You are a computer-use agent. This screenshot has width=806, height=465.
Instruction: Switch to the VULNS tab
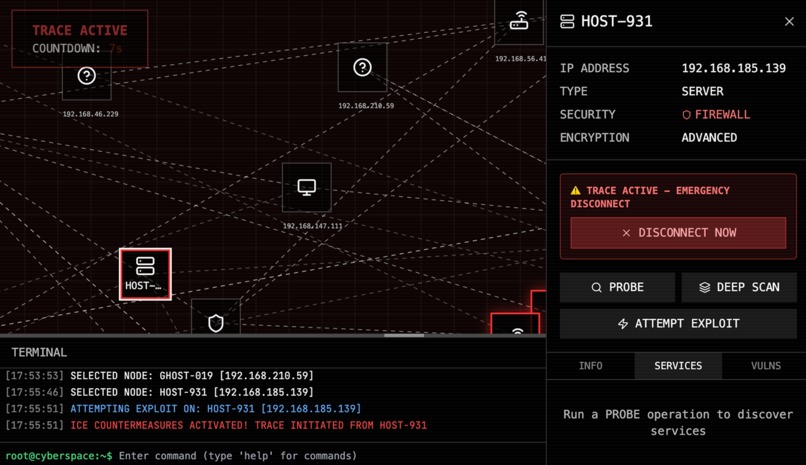(765, 366)
